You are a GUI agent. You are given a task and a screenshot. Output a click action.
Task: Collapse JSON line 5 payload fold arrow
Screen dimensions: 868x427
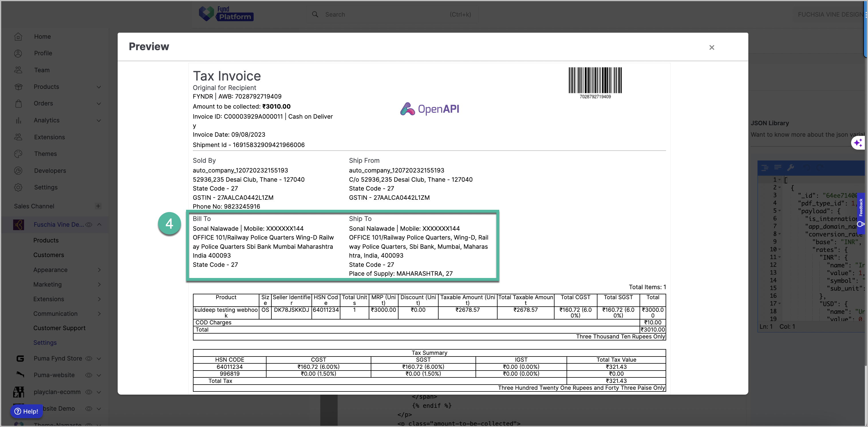(x=779, y=211)
